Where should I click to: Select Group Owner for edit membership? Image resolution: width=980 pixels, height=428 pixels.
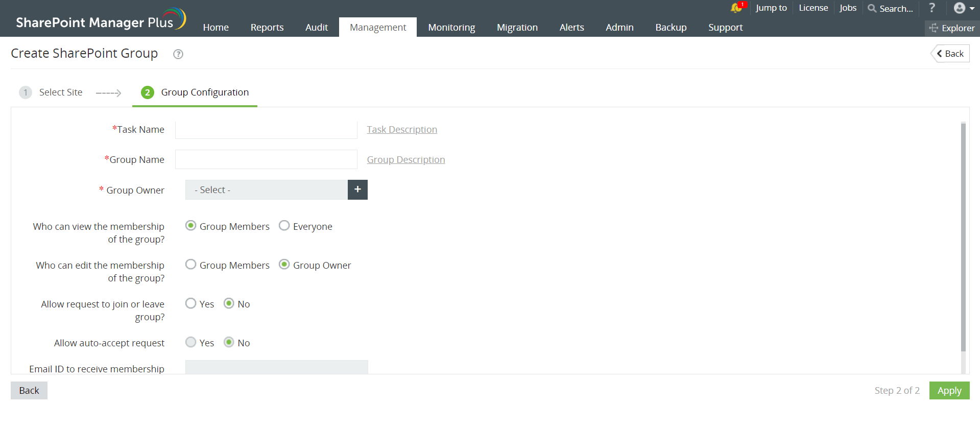[x=284, y=265]
